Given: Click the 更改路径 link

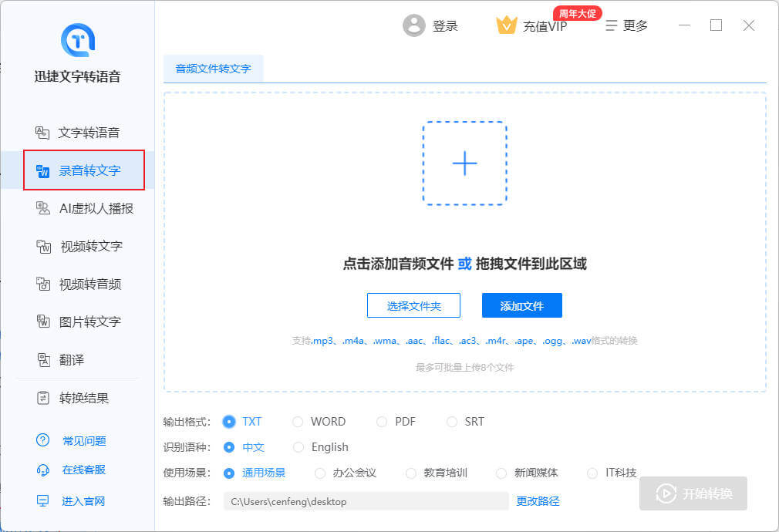Looking at the screenshot, I should point(538,501).
